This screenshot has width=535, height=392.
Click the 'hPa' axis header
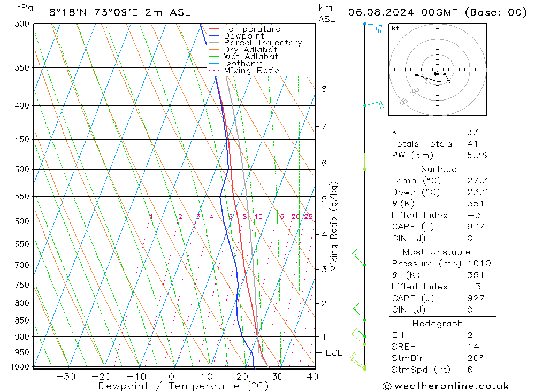point(25,8)
